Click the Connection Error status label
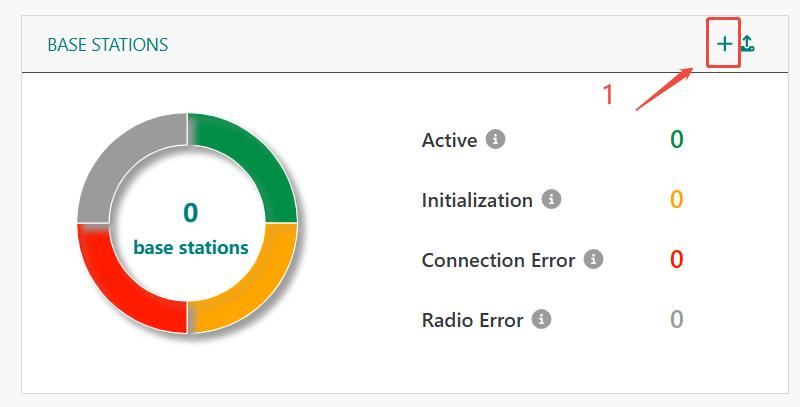Viewport: 800px width, 407px height. (x=498, y=260)
